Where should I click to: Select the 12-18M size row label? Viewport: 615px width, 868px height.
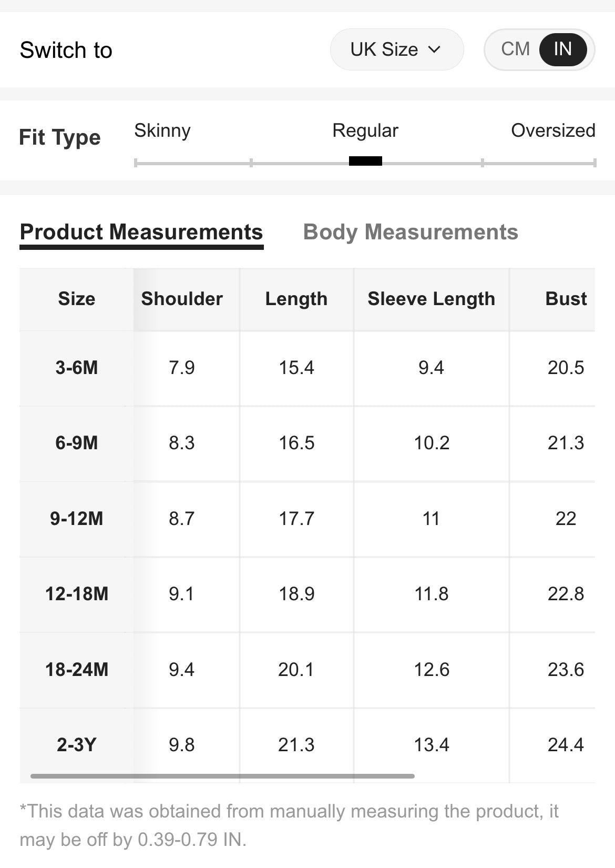pos(77,594)
